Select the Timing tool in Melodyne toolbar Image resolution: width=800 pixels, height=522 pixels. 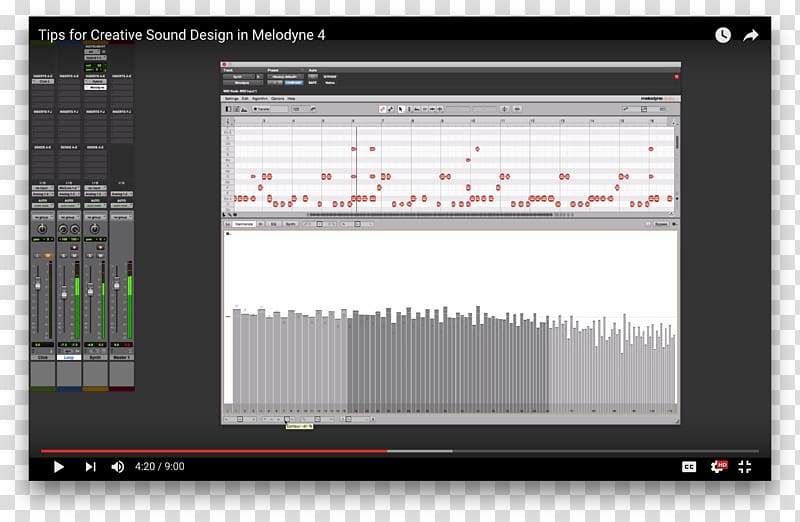coord(432,109)
